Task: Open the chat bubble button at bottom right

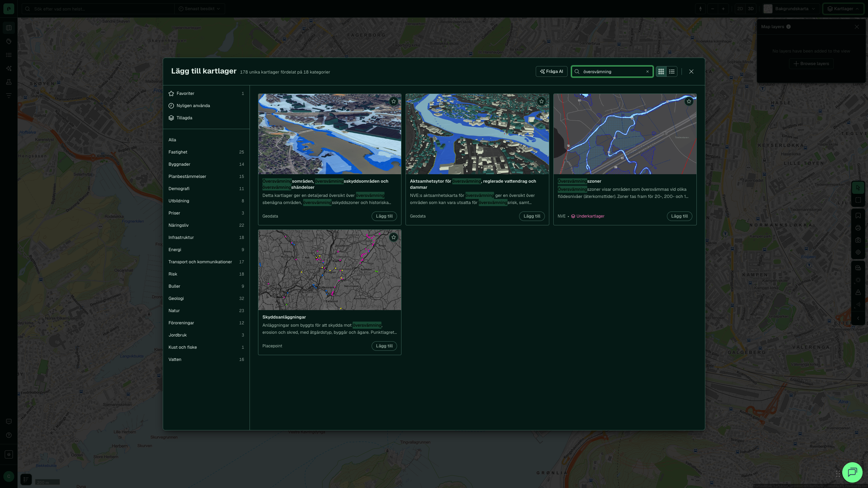Action: coord(852,472)
